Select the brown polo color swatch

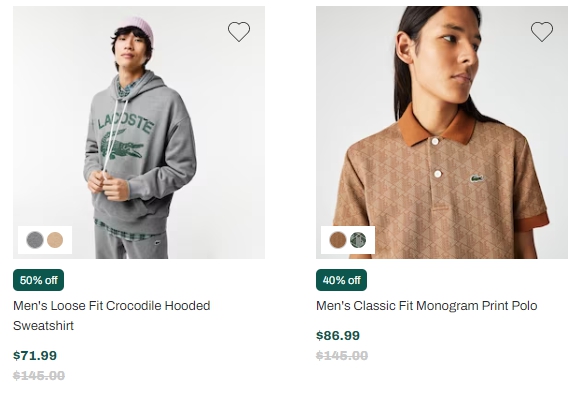point(338,240)
